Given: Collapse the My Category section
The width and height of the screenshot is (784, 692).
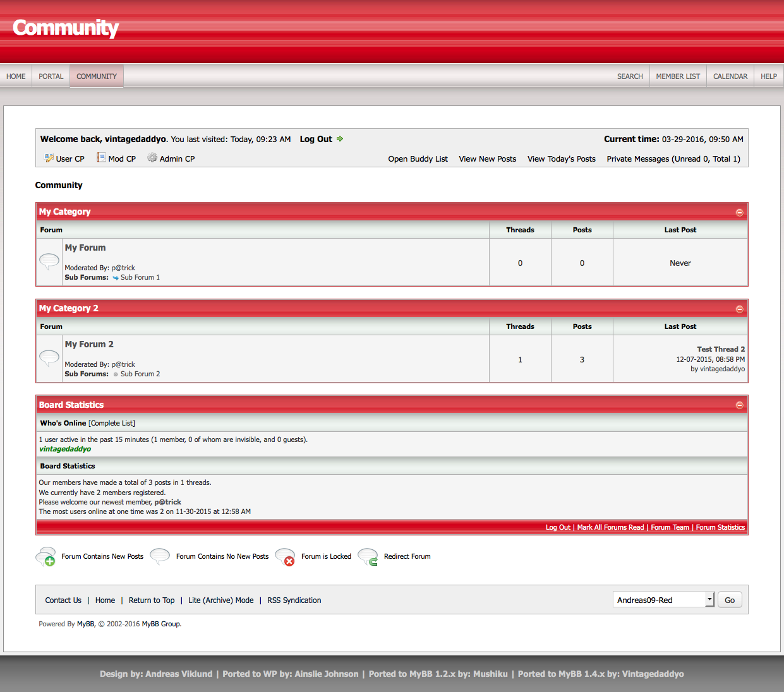Looking at the screenshot, I should 739,212.
